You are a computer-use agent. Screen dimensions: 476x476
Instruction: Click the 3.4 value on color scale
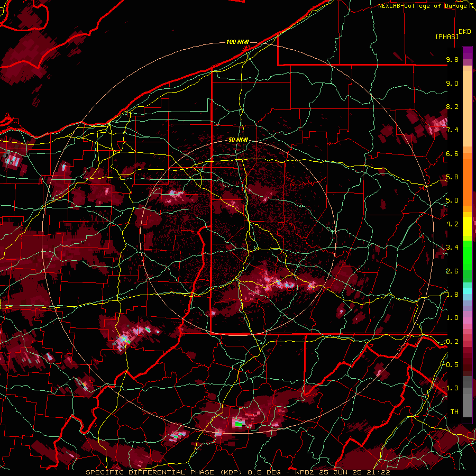(452, 248)
